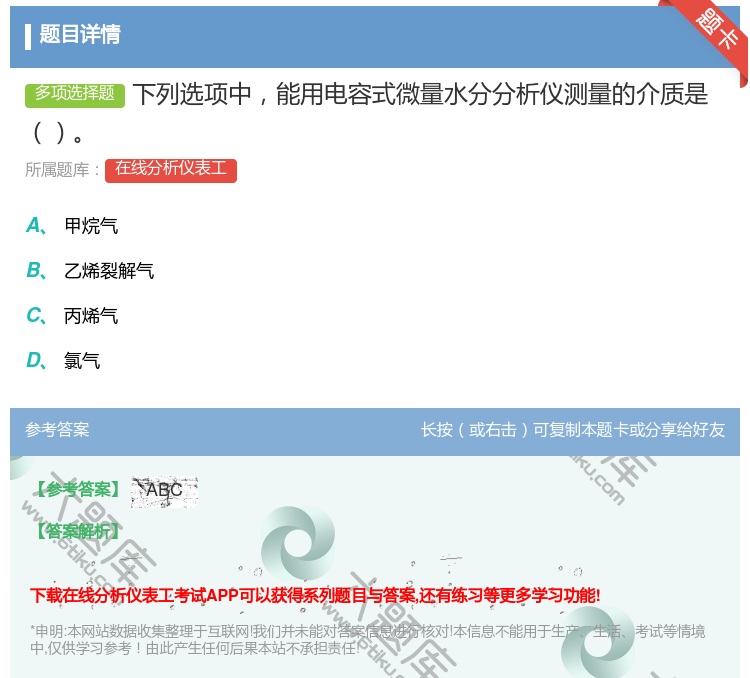The width and height of the screenshot is (750, 678).
Task: Click the red 下载在线分析仪表工考试APP promo text
Action: click(x=315, y=595)
